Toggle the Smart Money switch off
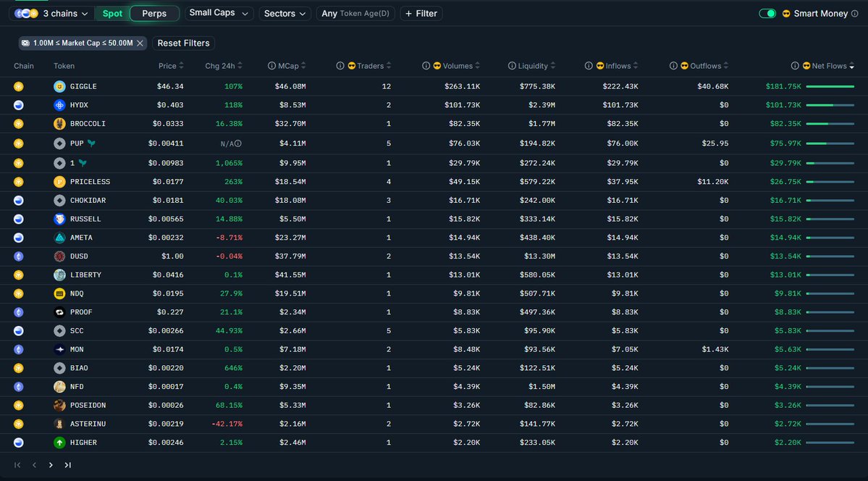 coord(767,14)
